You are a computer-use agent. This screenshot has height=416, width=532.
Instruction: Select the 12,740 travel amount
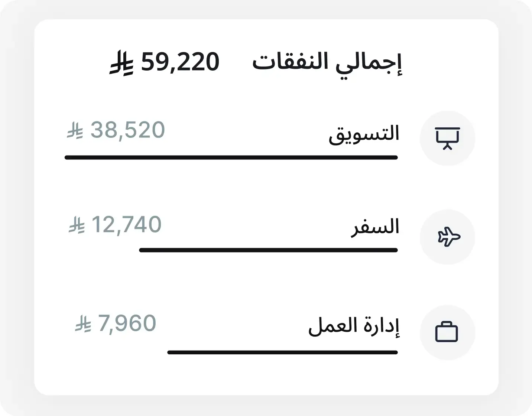point(126,224)
